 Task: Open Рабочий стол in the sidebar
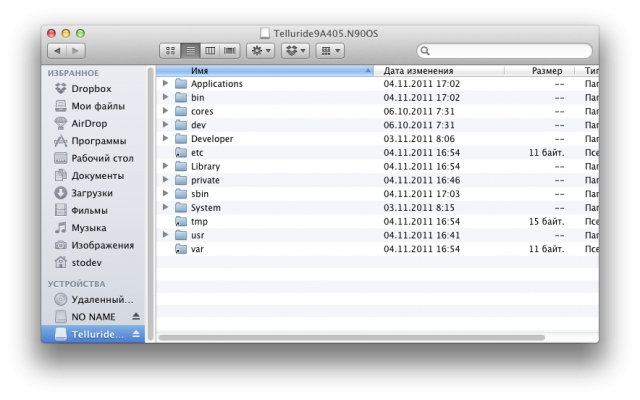click(x=94, y=158)
